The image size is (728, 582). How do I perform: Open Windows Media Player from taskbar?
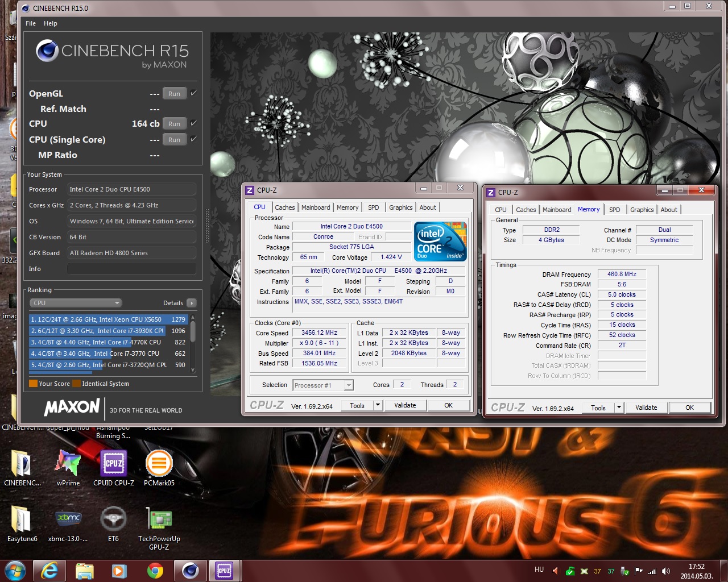pos(119,571)
